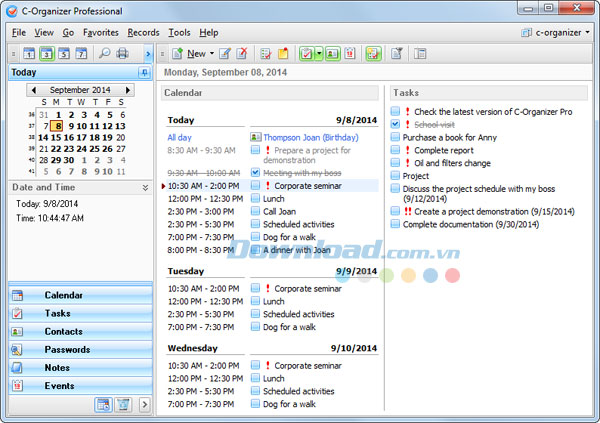Go to next month in mini calendar
This screenshot has height=423, width=600.
[128, 90]
